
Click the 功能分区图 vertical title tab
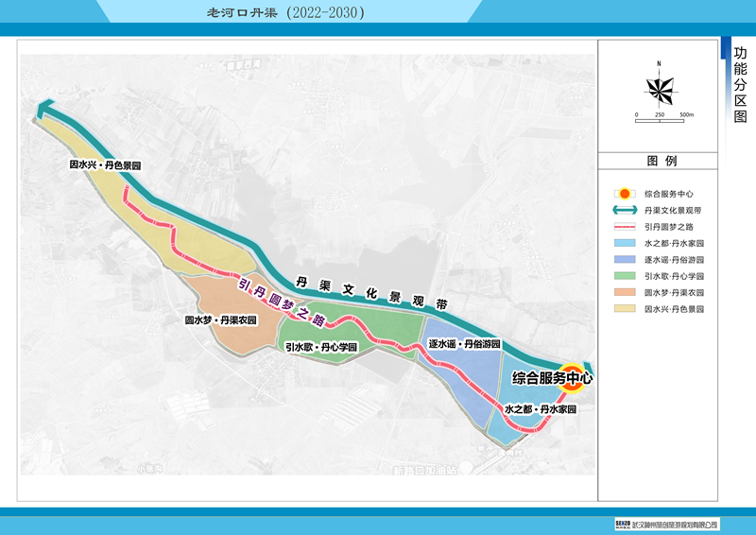point(740,84)
